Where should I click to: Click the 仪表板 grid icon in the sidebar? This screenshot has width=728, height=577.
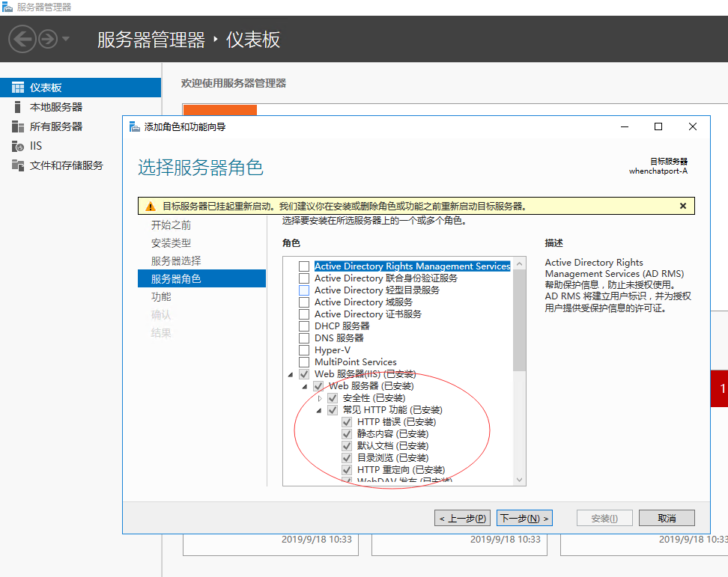(18, 88)
